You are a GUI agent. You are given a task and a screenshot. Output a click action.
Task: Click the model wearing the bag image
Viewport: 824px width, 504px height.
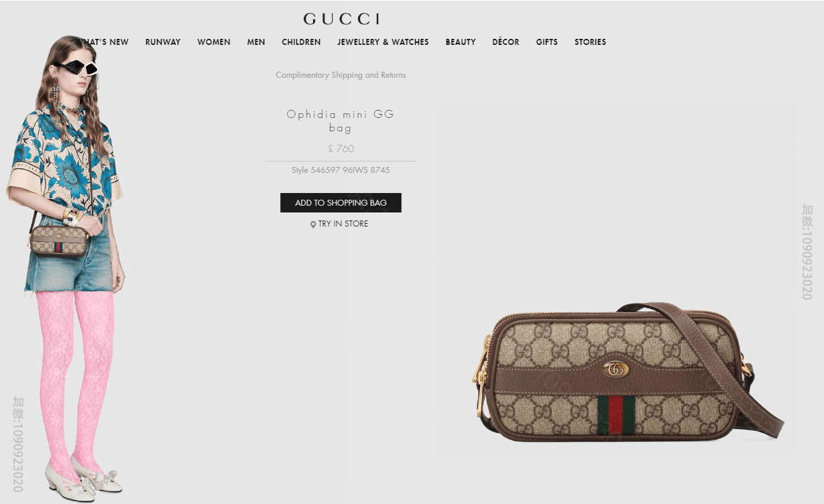67,268
